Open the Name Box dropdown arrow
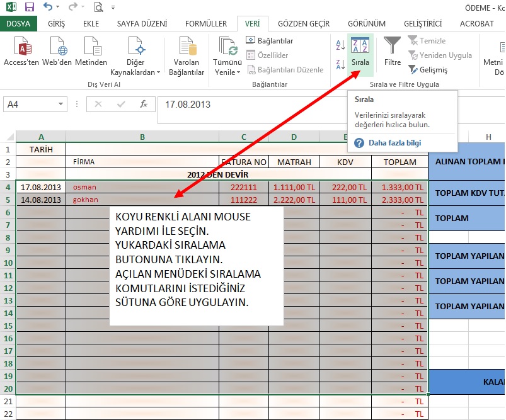 61,105
